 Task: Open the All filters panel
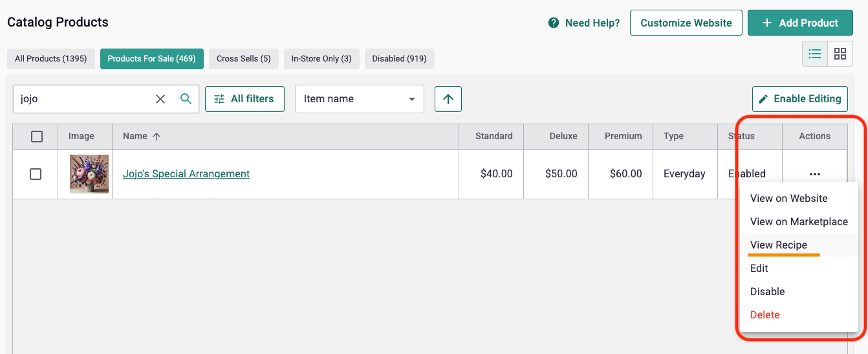244,99
